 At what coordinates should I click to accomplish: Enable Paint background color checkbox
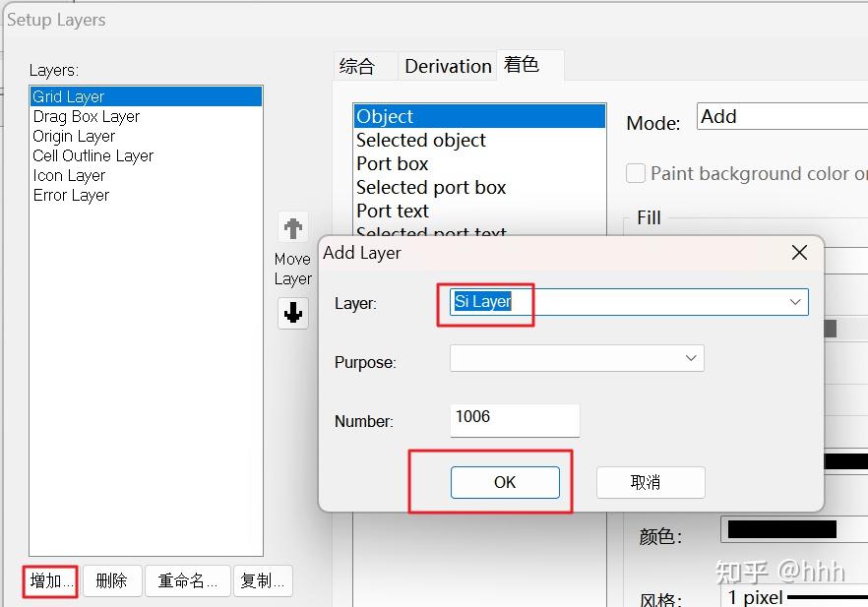(635, 173)
